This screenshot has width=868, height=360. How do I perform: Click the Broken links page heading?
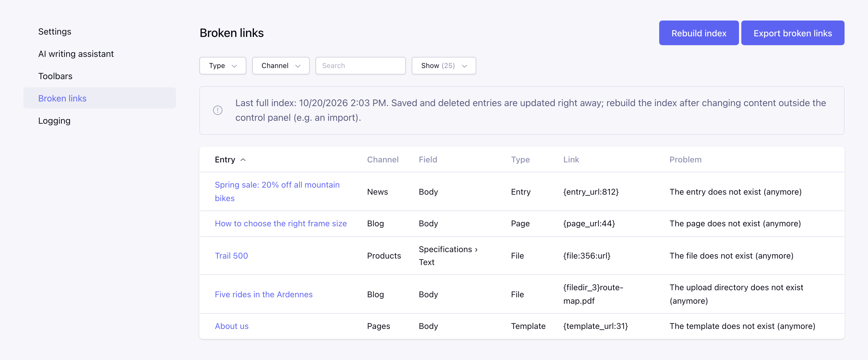[x=231, y=33]
